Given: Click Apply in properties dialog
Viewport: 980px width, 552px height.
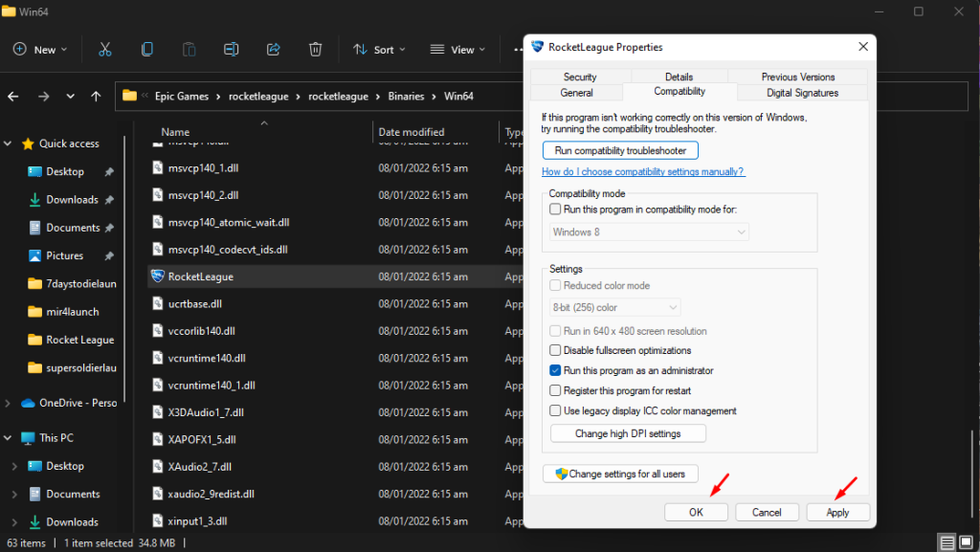Looking at the screenshot, I should pyautogui.click(x=837, y=512).
